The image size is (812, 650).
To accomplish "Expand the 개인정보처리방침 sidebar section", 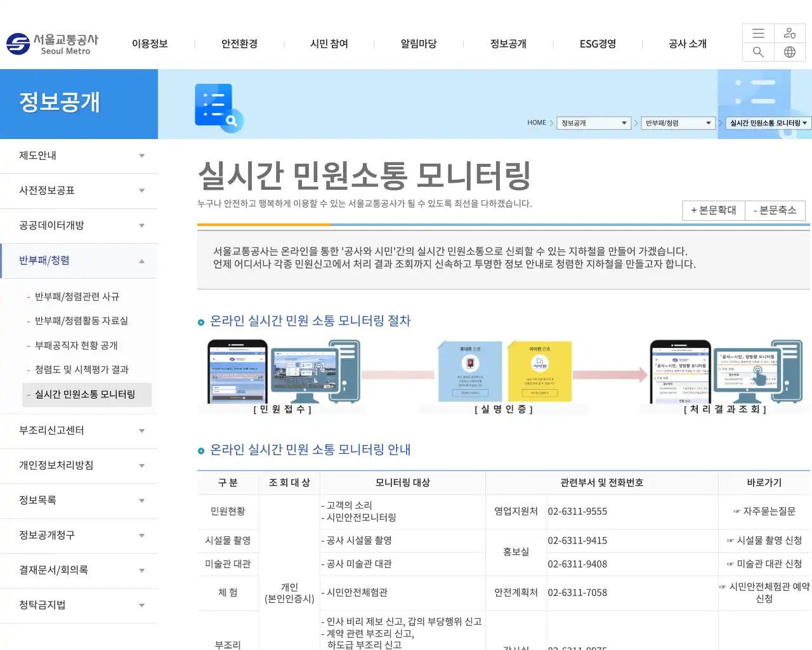I will [x=79, y=466].
